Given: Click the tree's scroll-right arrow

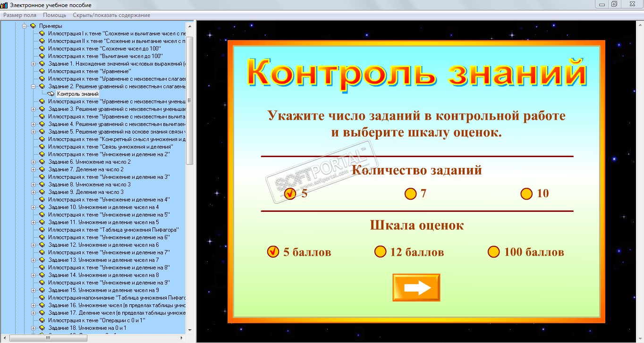Looking at the screenshot, I should [x=183, y=338].
